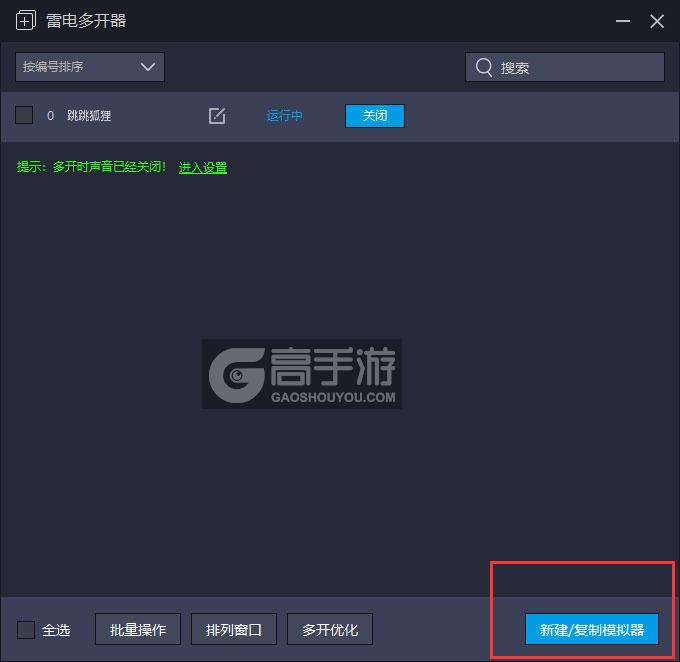This screenshot has width=680, height=662.
Task: Click the 雷电多开器 title bar logo icon
Action: tap(26, 21)
